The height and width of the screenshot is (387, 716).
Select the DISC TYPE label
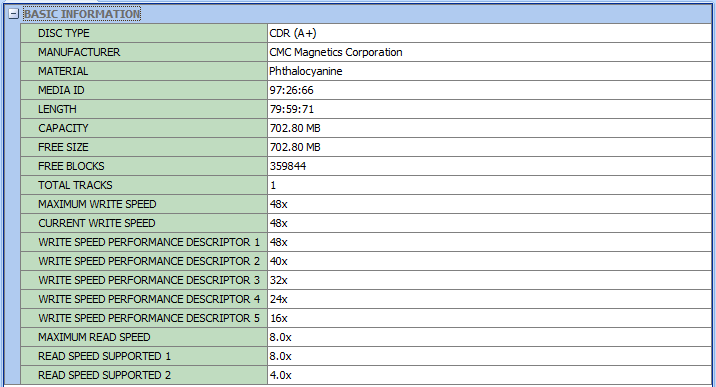(63, 33)
